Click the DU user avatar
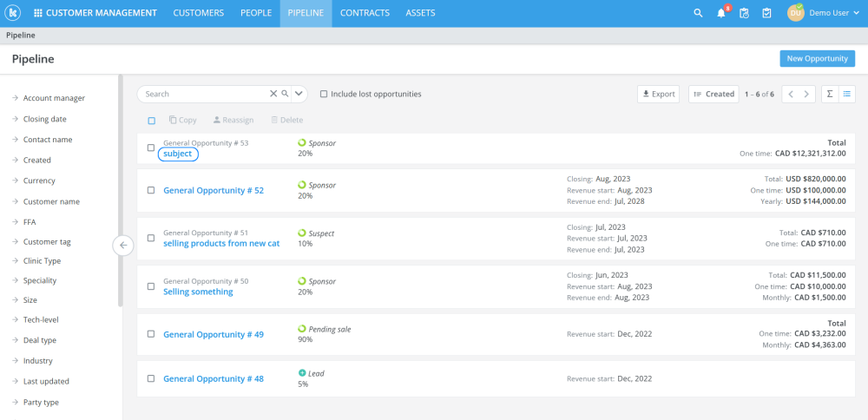This screenshot has width=868, height=420. pyautogui.click(x=795, y=13)
